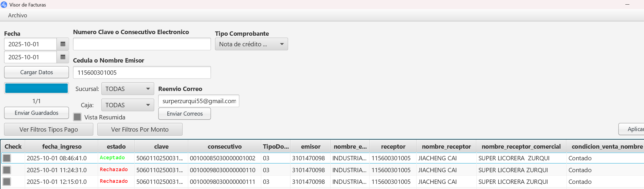Viewport: 644px width, 189px height.
Task: Expand the Caja dropdown
Action: click(127, 105)
